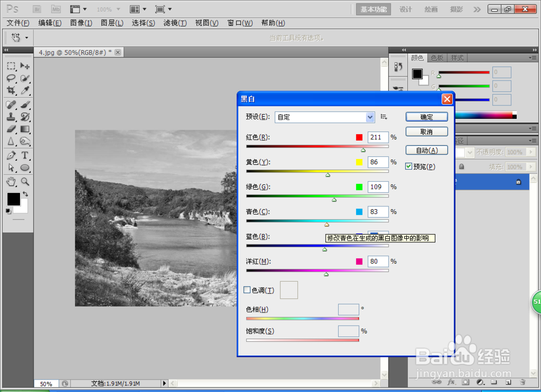Toggle the 预览(P) preview checkbox
Viewport: 541px width, 392px height.
point(409,167)
